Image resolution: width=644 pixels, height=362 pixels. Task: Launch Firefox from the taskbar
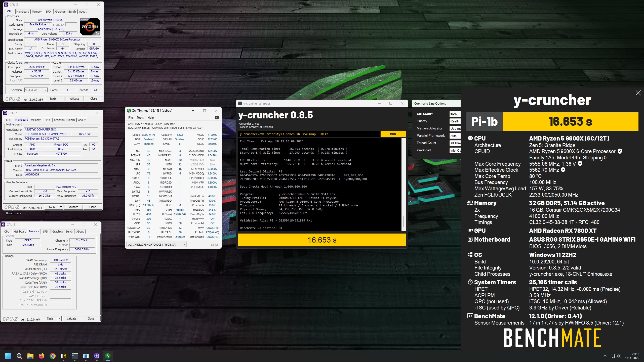42,356
